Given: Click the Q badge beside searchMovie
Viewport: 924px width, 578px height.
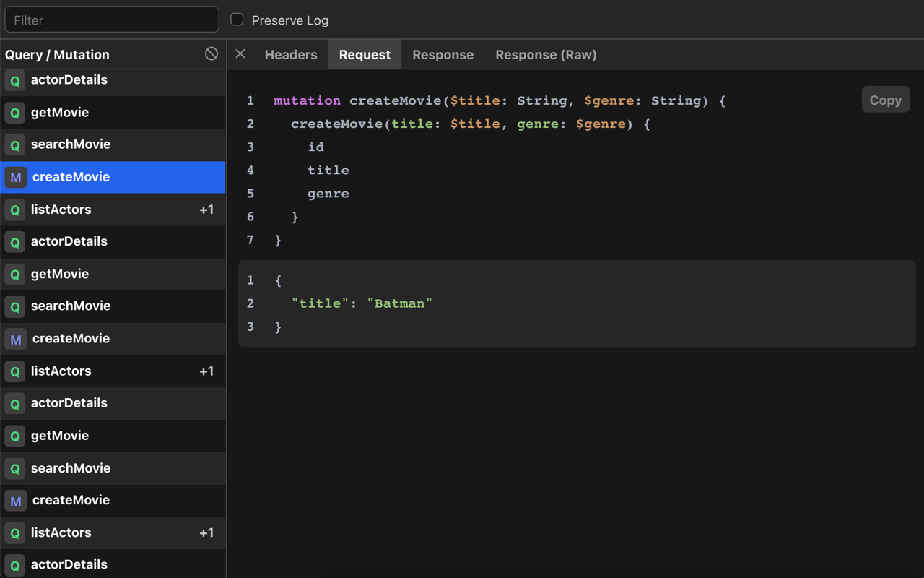Looking at the screenshot, I should [14, 144].
